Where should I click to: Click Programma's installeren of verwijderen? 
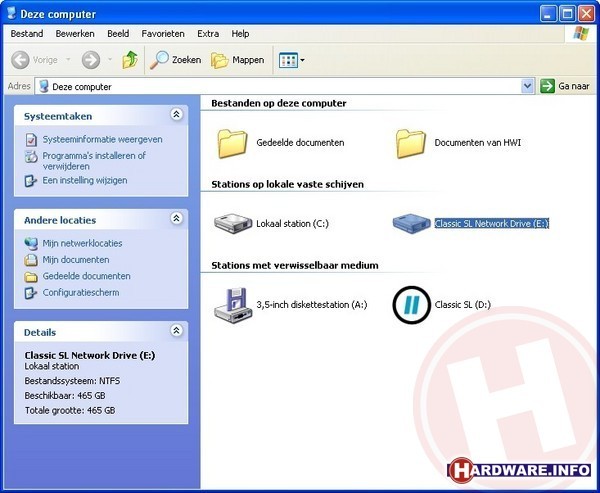click(x=94, y=161)
